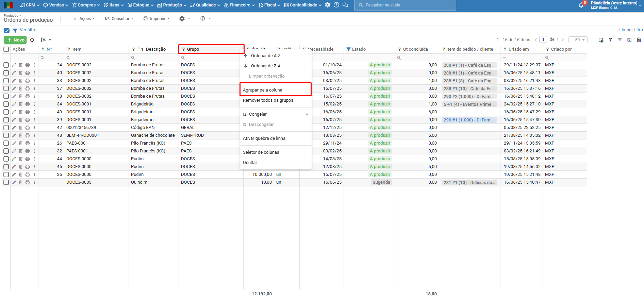Click the green Novo button
The image size is (644, 298).
15,40
